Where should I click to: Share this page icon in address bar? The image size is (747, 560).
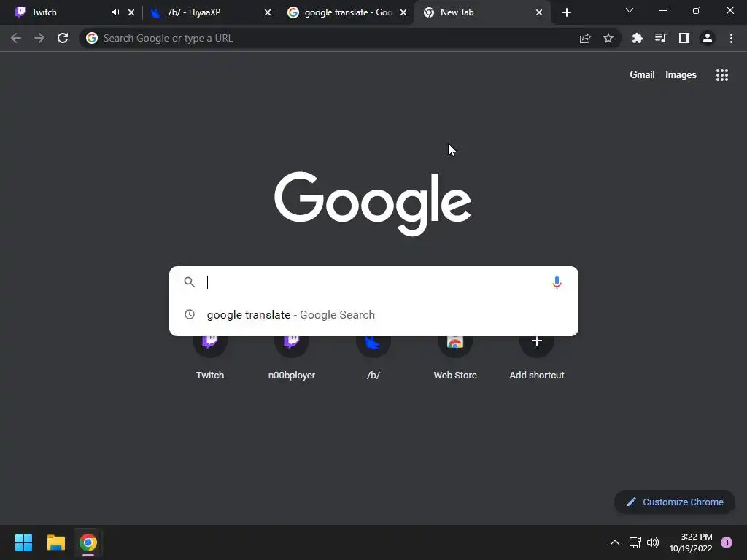[585, 38]
